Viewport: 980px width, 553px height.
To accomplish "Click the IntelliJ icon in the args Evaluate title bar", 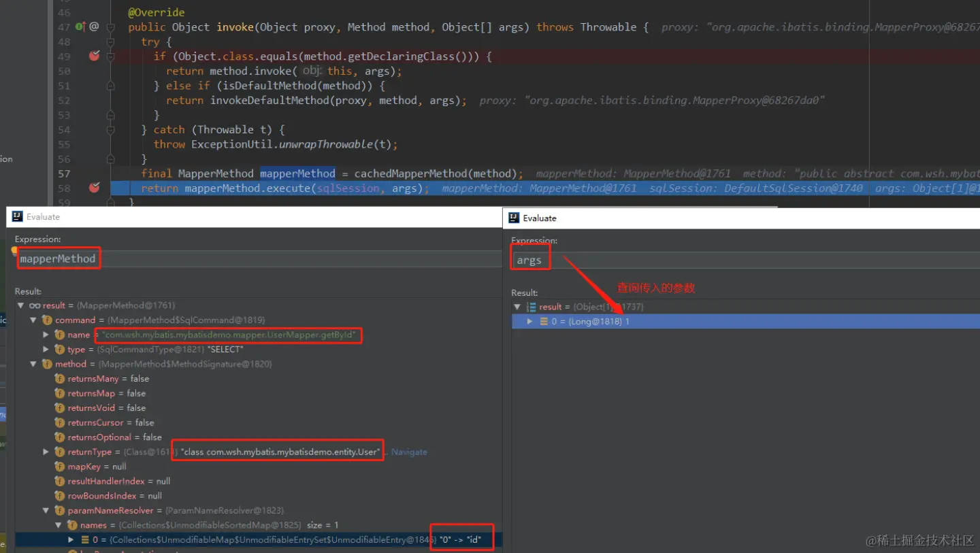I will pyautogui.click(x=514, y=218).
